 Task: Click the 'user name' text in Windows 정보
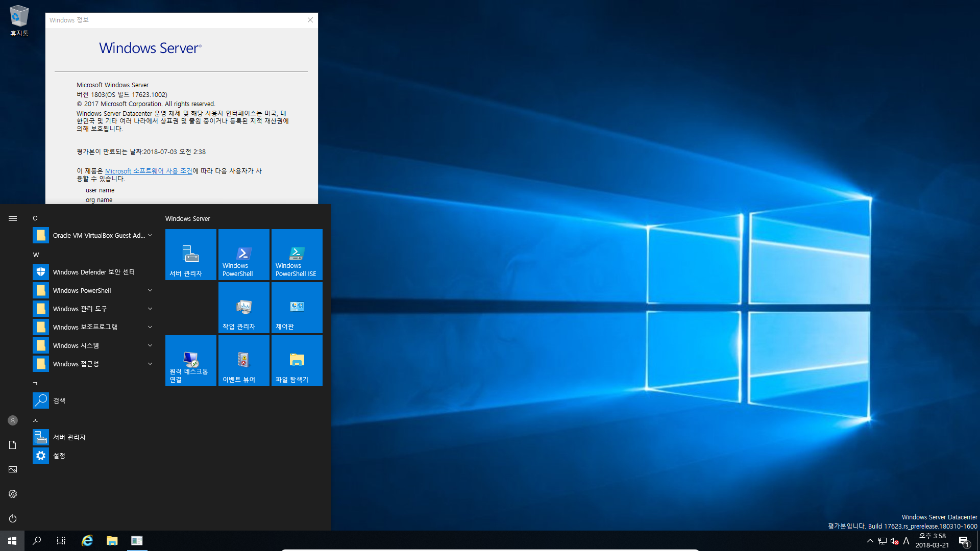click(x=100, y=190)
